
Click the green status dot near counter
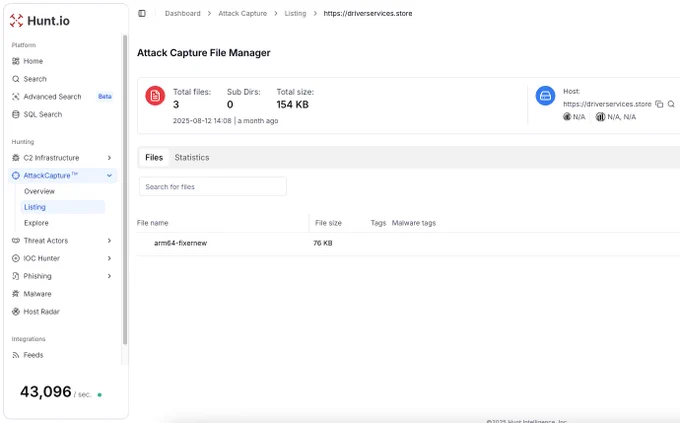click(x=100, y=395)
